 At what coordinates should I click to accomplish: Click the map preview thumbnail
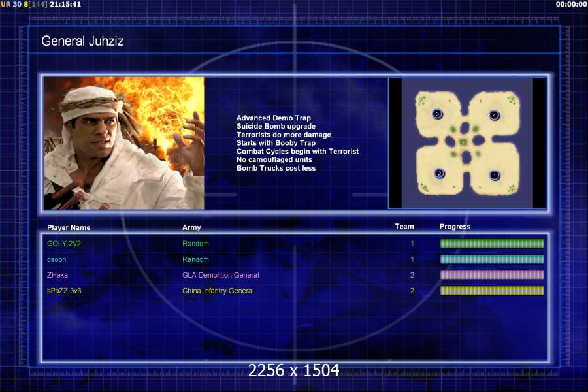[x=467, y=143]
